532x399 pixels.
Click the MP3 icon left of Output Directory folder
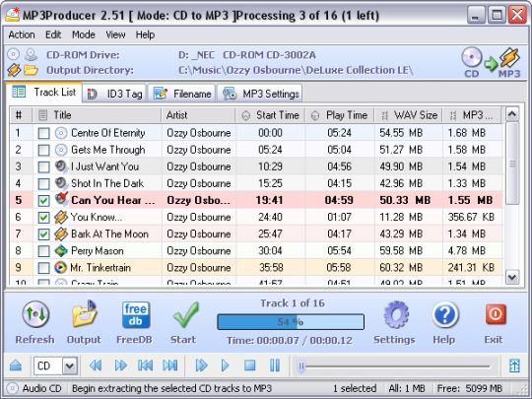coord(14,70)
